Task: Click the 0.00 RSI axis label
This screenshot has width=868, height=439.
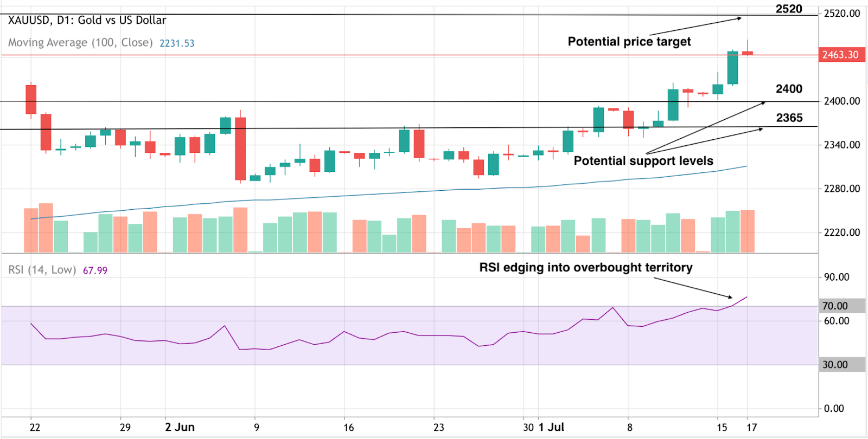Action: 834,409
